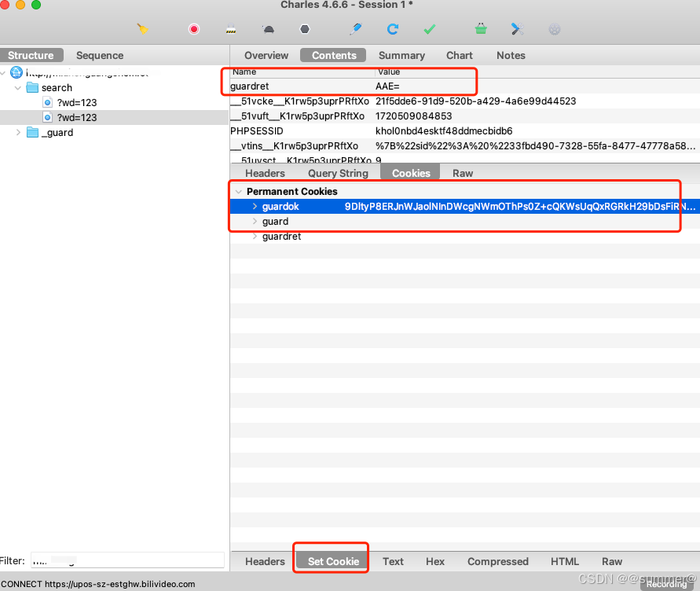The width and height of the screenshot is (700, 591).
Task: Compose a request with the pen icon
Action: point(356,29)
